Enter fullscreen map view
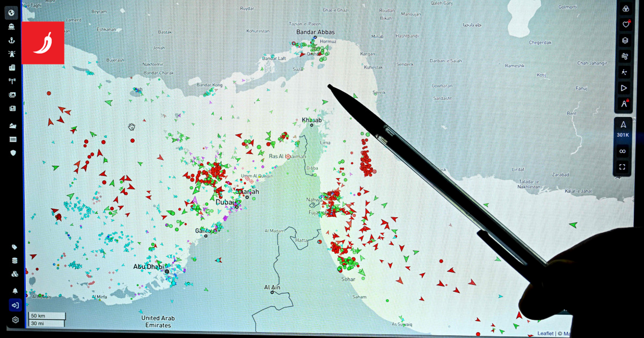 (x=623, y=167)
